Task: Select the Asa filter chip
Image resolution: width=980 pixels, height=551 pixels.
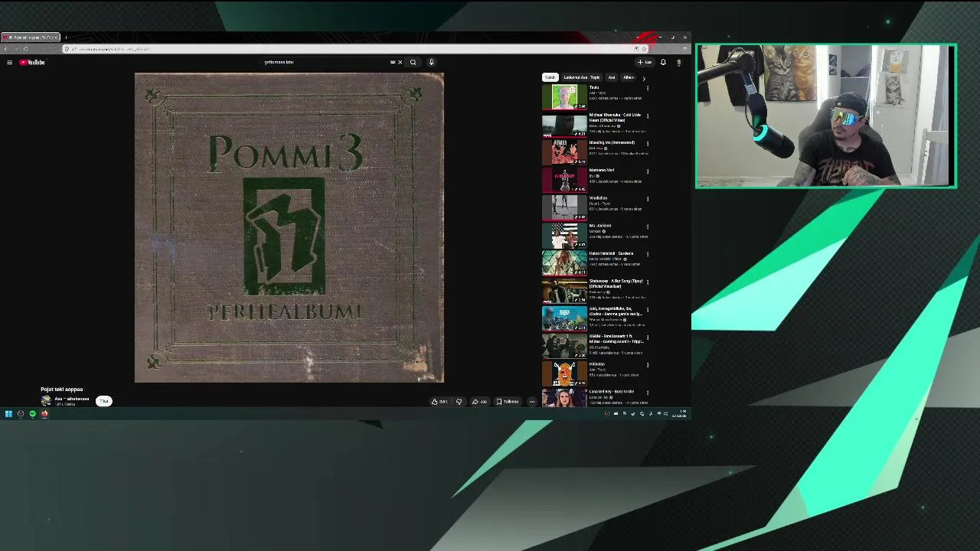Action: tap(611, 77)
